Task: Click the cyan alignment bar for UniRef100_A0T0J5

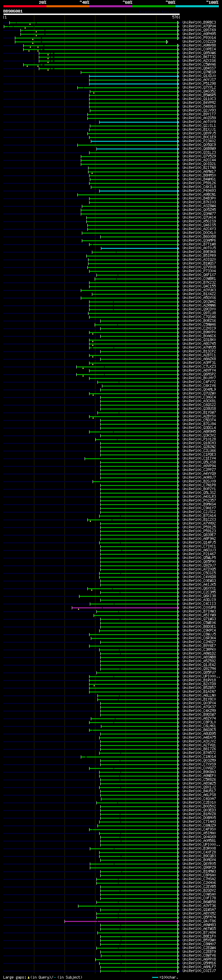Action: pos(140,249)
